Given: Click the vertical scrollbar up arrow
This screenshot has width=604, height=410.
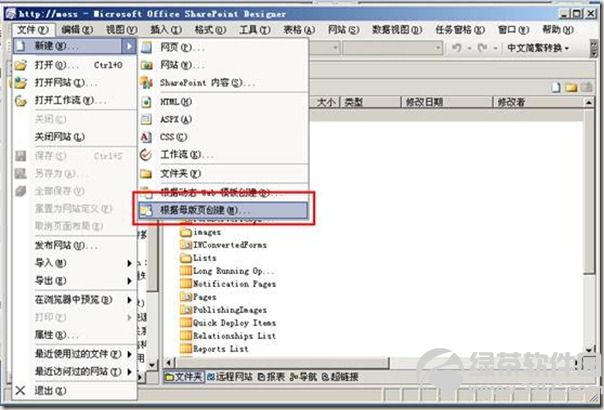Looking at the screenshot, I should [x=589, y=102].
